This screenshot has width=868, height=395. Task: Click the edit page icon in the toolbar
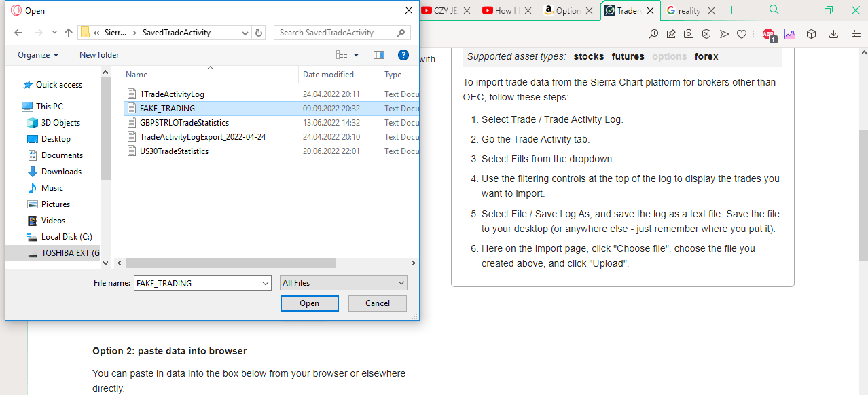pos(671,34)
